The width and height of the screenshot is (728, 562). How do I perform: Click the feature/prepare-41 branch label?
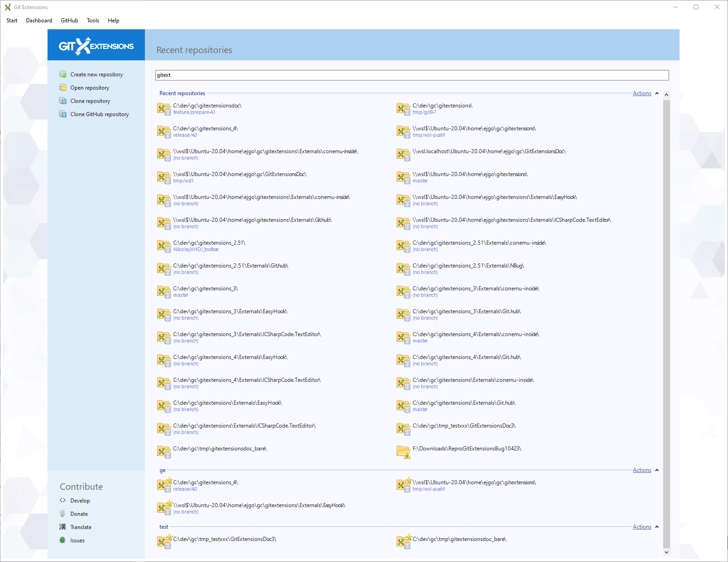pyautogui.click(x=194, y=112)
